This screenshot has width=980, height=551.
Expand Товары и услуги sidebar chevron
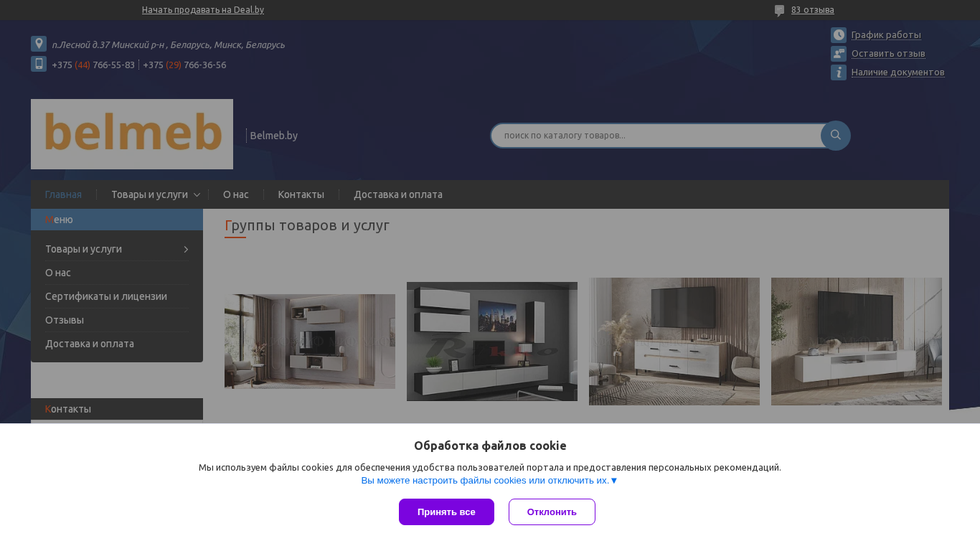point(186,249)
